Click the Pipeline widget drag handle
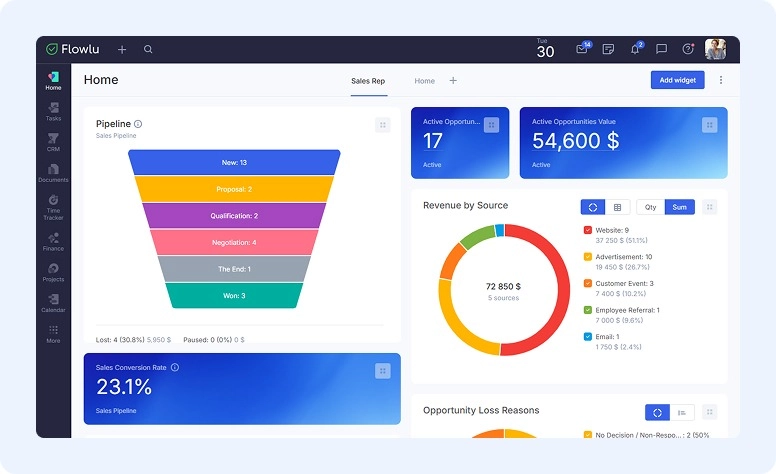This screenshot has width=776, height=474. 383,125
